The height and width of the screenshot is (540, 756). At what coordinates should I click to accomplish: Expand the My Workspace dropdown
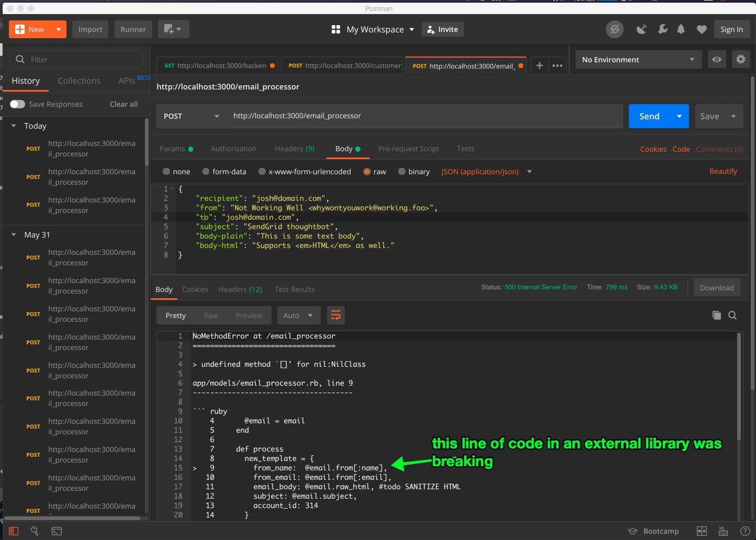click(412, 29)
